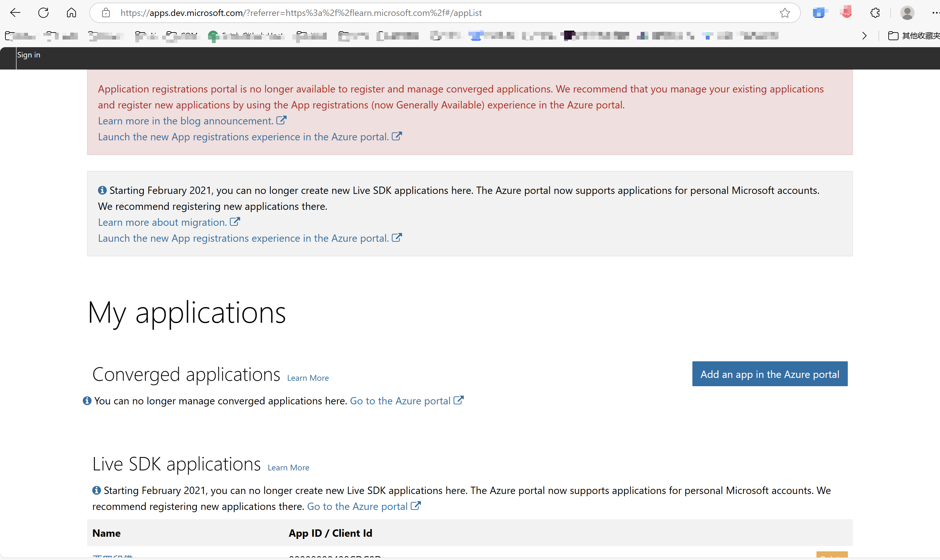This screenshot has height=560, width=940.
Task: Open the 其他收藏夹 favorites folder
Action: click(914, 36)
